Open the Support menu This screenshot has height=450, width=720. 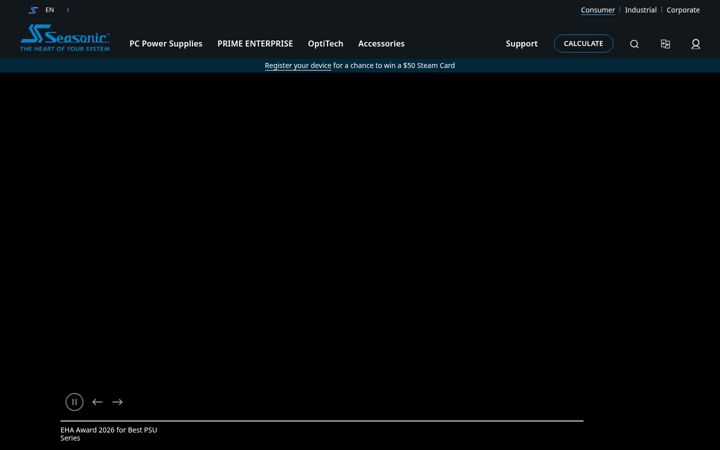coord(522,44)
